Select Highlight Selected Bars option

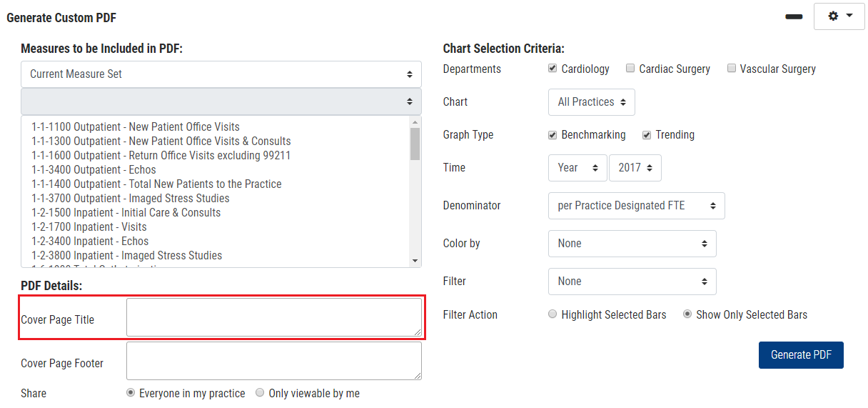click(x=552, y=314)
